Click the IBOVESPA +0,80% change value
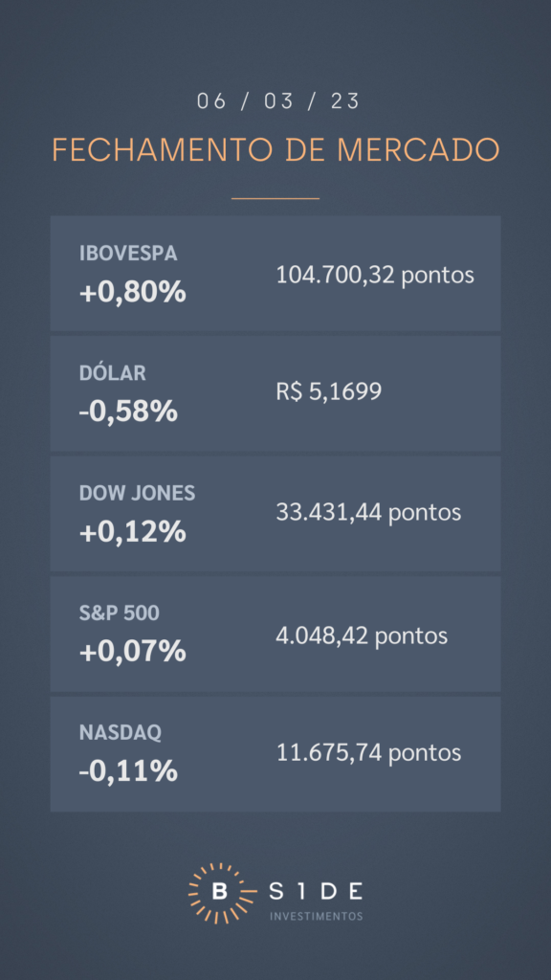The height and width of the screenshot is (980, 551). [133, 292]
